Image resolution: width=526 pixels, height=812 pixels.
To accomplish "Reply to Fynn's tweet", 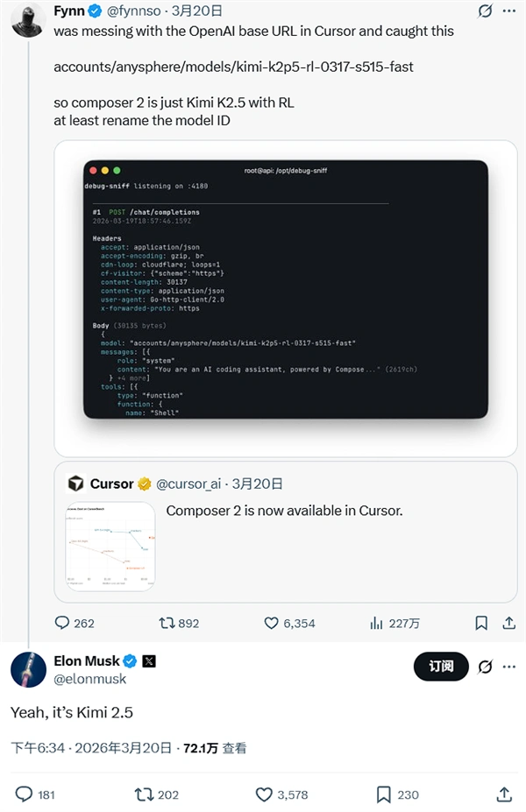I will (63, 623).
